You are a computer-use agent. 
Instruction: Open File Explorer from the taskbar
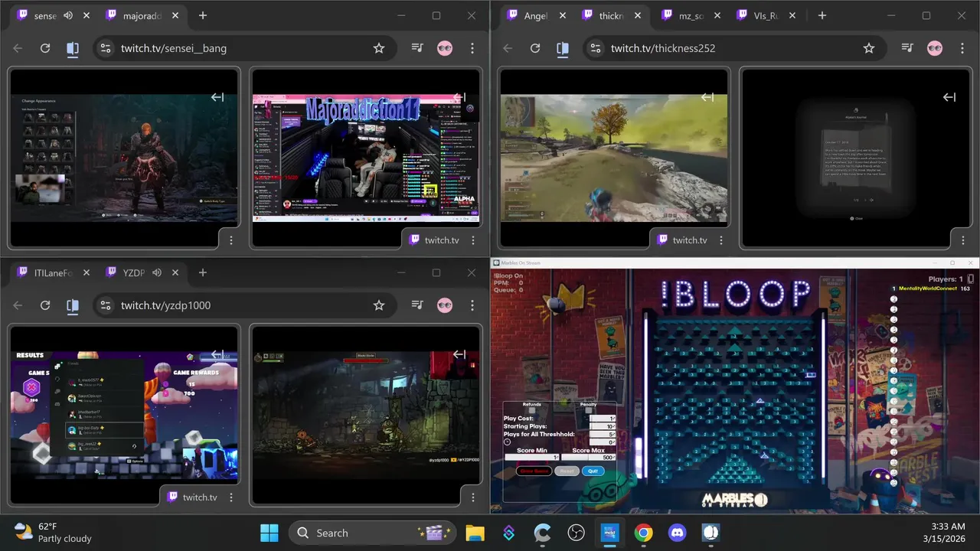[x=475, y=533]
